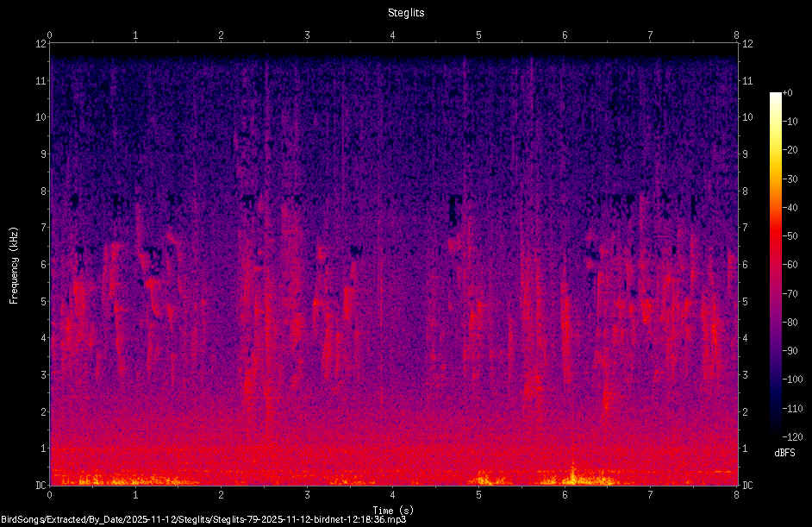Select the +0 mark on the dBFS color scale
Screen dimensions: 812x527
click(x=787, y=93)
